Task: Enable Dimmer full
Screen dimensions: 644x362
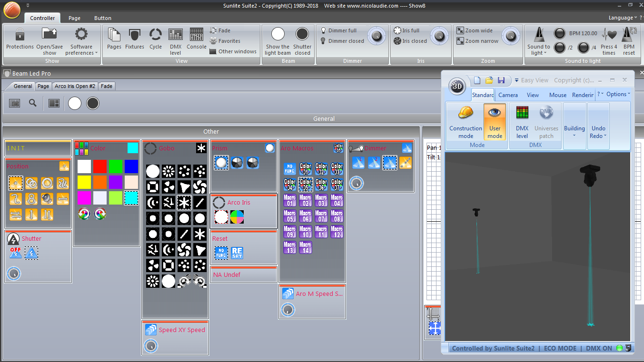Action: [338, 30]
